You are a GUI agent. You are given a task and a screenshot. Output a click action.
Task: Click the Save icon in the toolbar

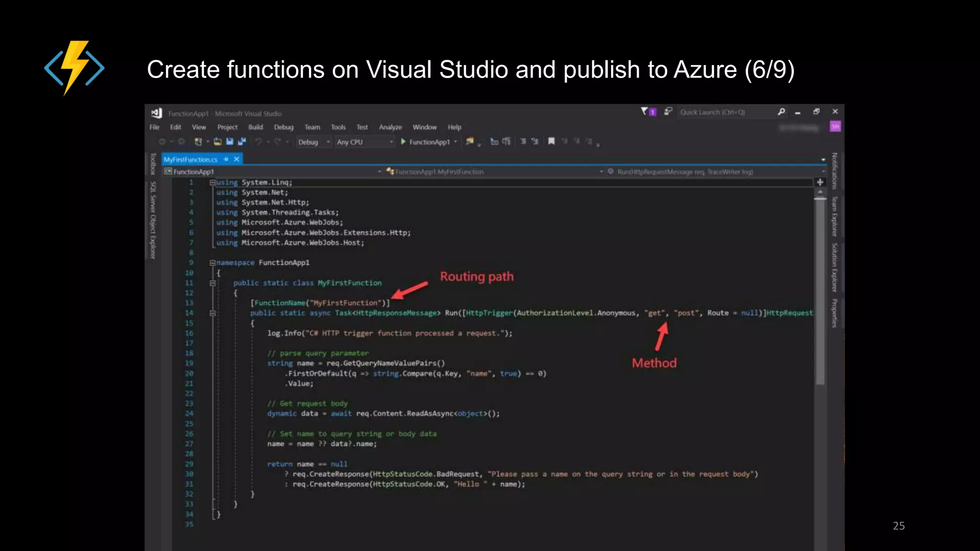point(230,142)
